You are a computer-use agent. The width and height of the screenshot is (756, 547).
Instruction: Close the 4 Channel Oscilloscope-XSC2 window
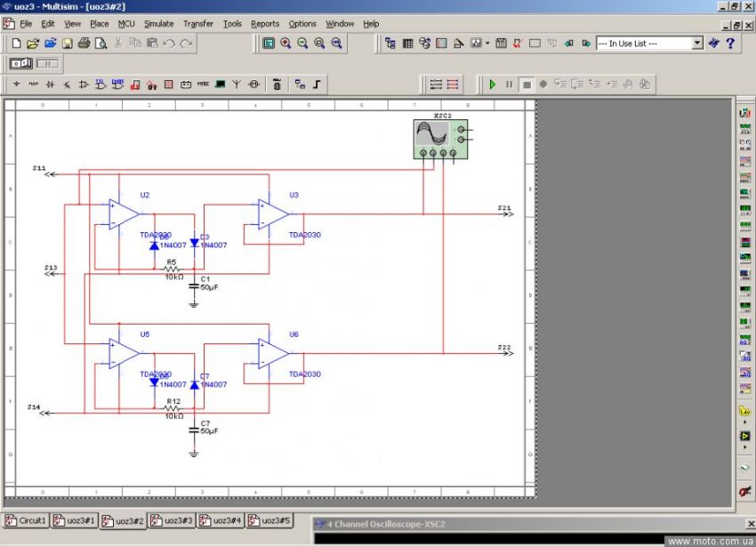(x=750, y=524)
